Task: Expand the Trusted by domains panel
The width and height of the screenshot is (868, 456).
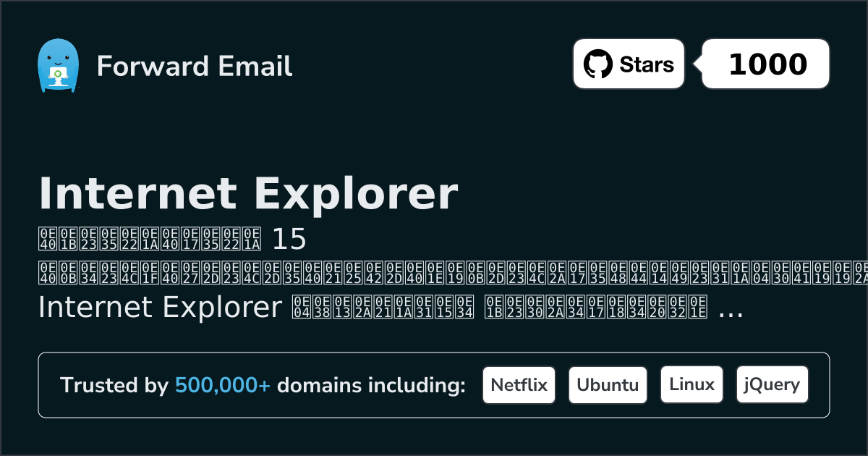Action: 434,384
